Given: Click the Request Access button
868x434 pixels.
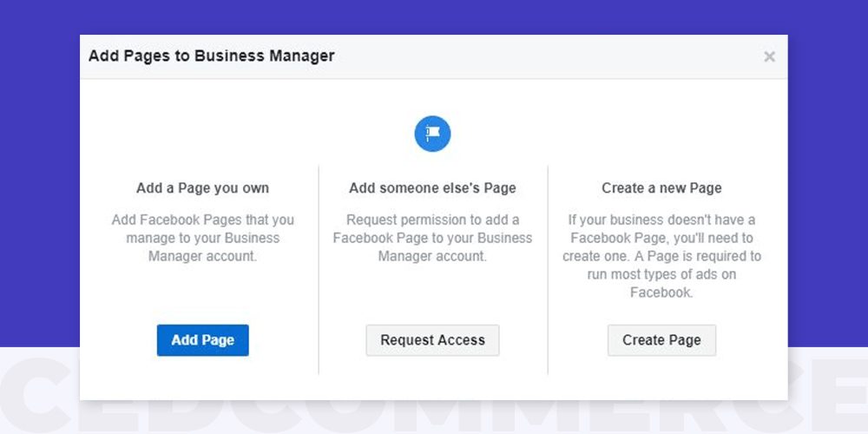Looking at the screenshot, I should 432,340.
